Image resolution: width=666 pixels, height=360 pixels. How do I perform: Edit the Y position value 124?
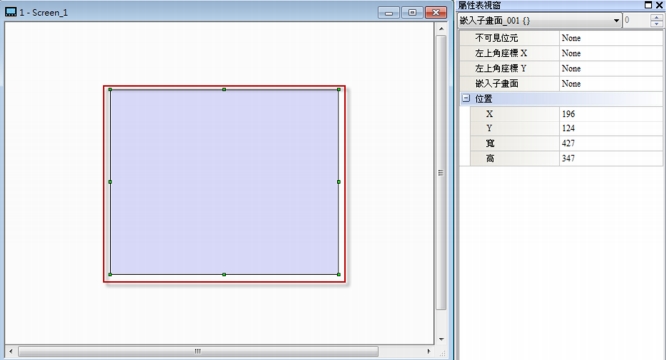click(610, 128)
